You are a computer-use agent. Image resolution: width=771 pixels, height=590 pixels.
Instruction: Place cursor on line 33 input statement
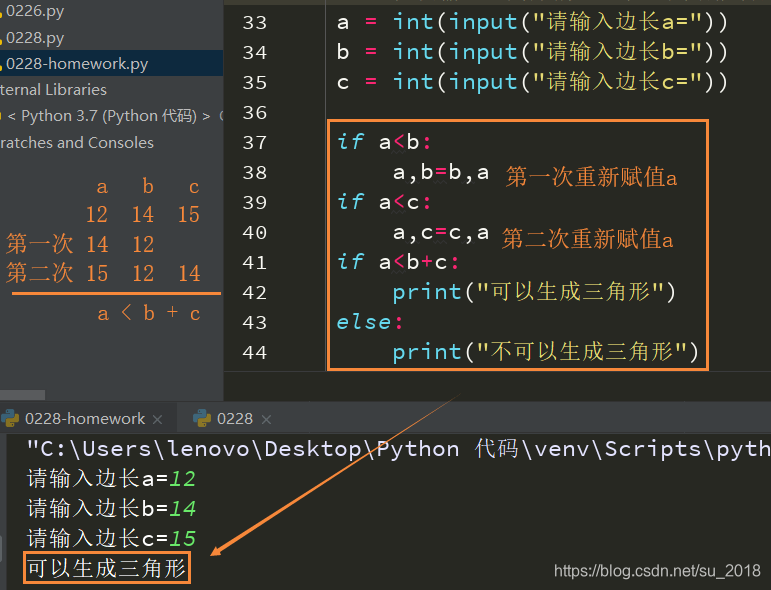(x=532, y=23)
